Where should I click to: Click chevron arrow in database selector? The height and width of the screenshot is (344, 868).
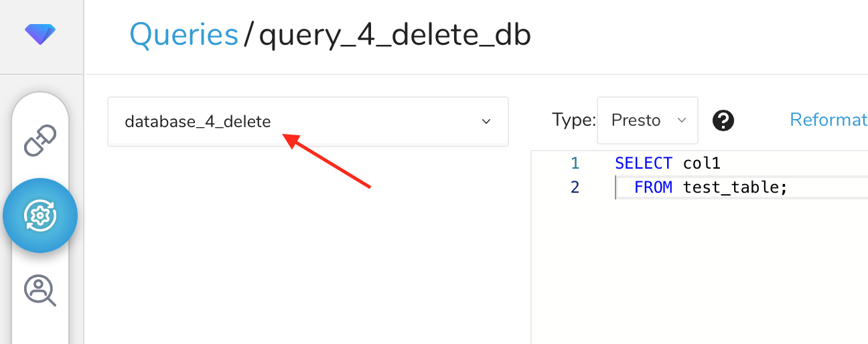(x=486, y=122)
